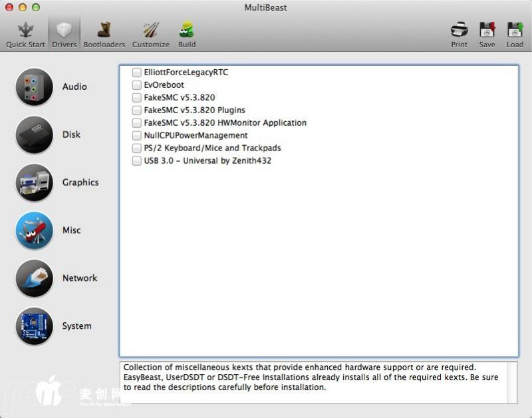Check PS/2 Keyboard/Mice and Trackpads

tap(137, 148)
